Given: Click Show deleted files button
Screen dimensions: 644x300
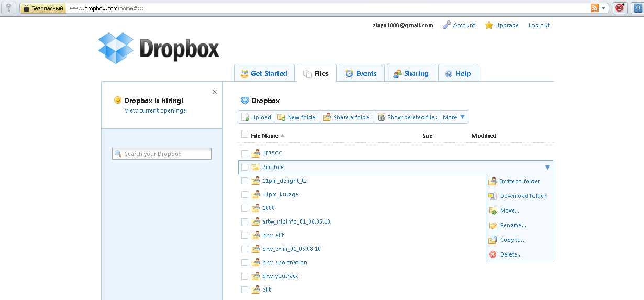Looking at the screenshot, I should click(407, 117).
